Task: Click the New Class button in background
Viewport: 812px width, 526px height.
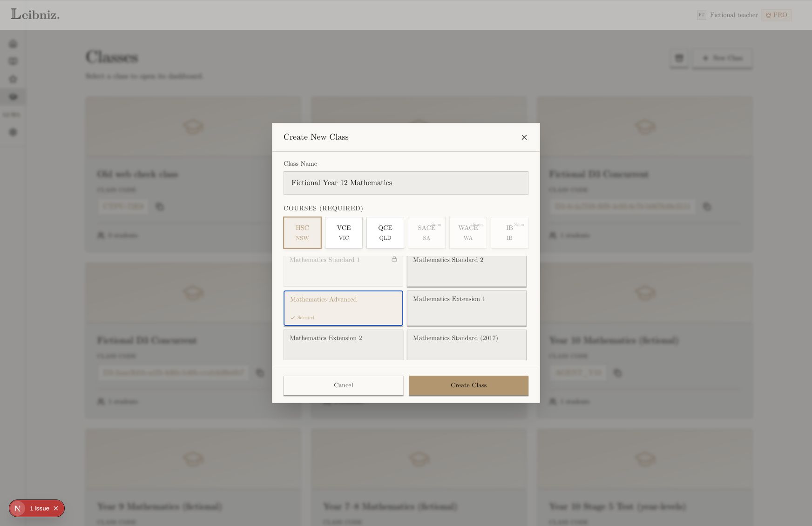Action: coord(722,58)
